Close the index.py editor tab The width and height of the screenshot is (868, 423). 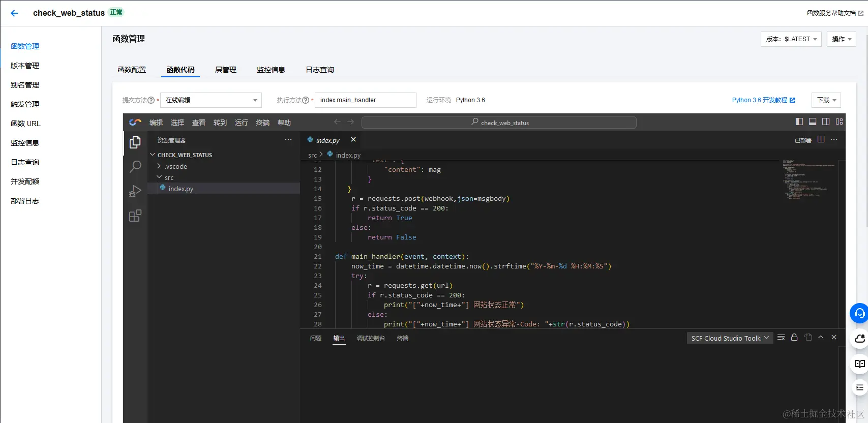click(x=353, y=139)
